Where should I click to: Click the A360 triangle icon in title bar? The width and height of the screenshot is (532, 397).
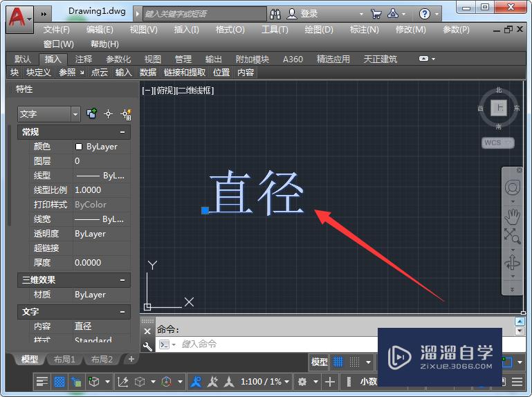393,14
